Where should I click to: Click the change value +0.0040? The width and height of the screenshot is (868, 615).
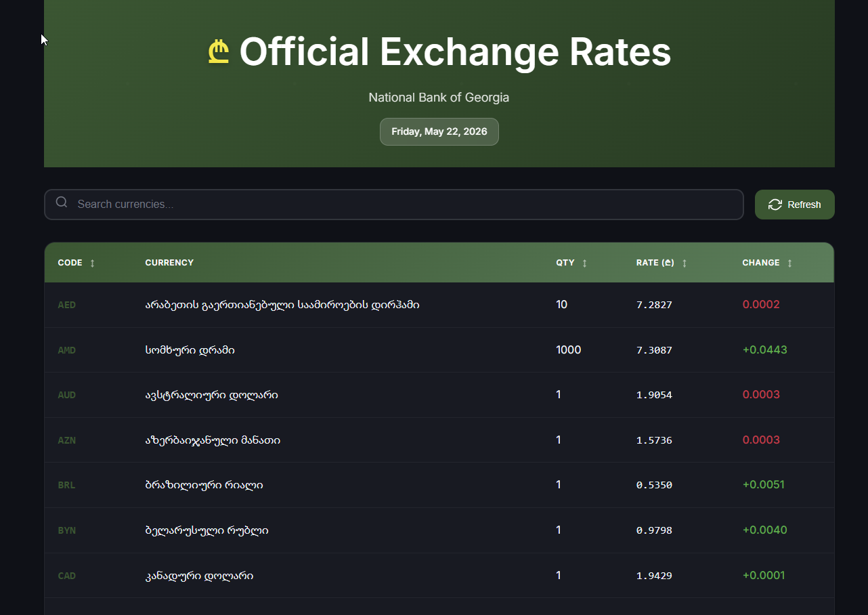click(x=765, y=530)
